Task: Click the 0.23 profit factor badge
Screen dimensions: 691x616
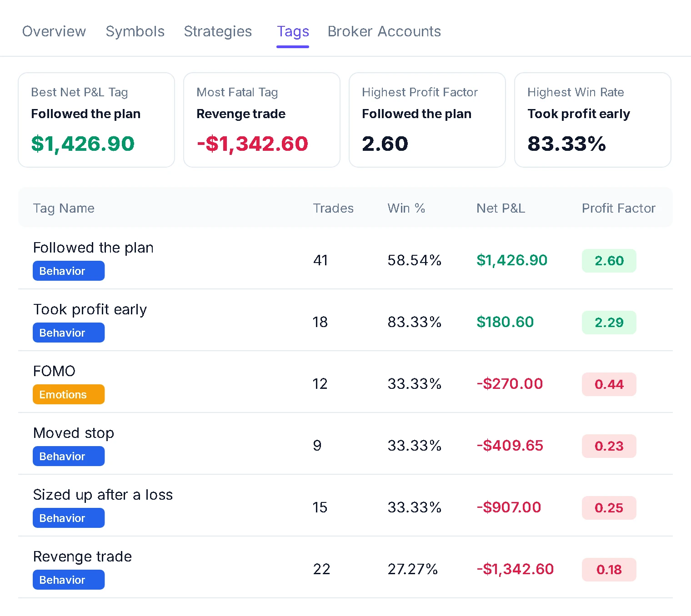Action: pyautogui.click(x=609, y=446)
